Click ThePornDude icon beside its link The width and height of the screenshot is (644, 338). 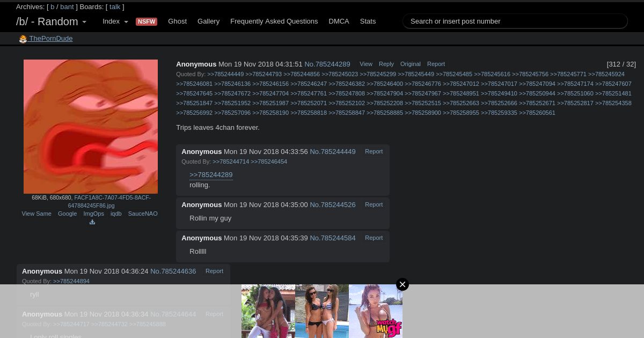point(23,39)
